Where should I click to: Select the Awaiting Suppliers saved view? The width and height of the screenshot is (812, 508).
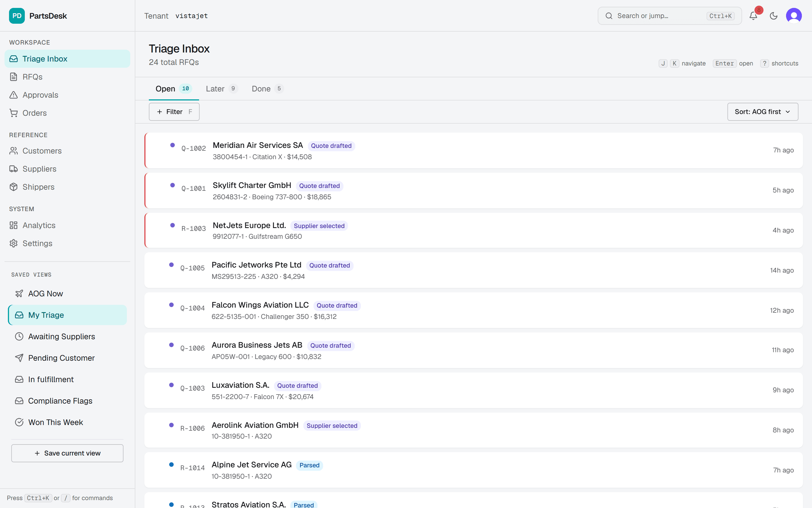coord(67,337)
